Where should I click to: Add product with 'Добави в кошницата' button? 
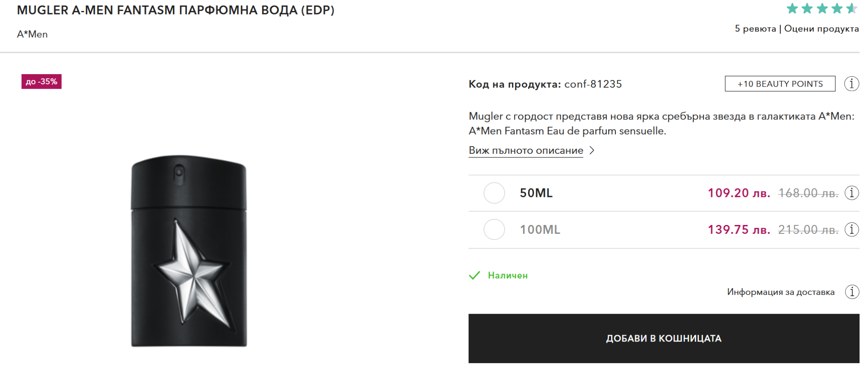(664, 338)
